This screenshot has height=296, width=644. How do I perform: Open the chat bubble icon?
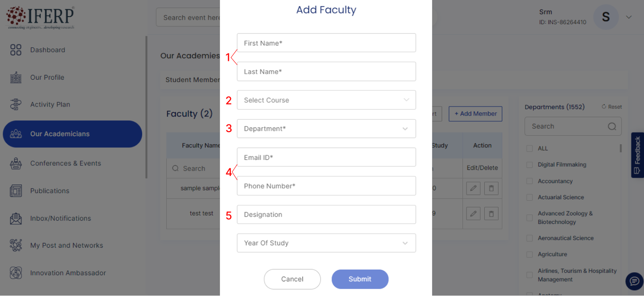(x=634, y=281)
